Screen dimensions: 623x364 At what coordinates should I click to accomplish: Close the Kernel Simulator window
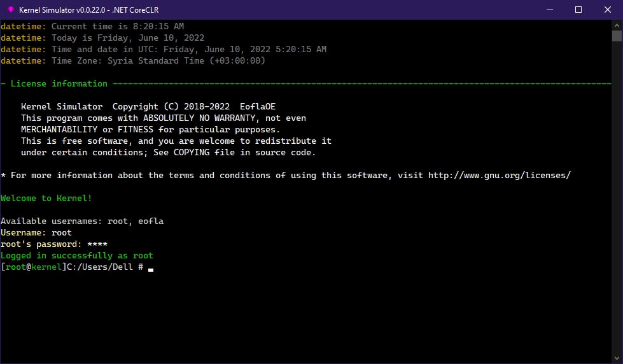[x=608, y=10]
